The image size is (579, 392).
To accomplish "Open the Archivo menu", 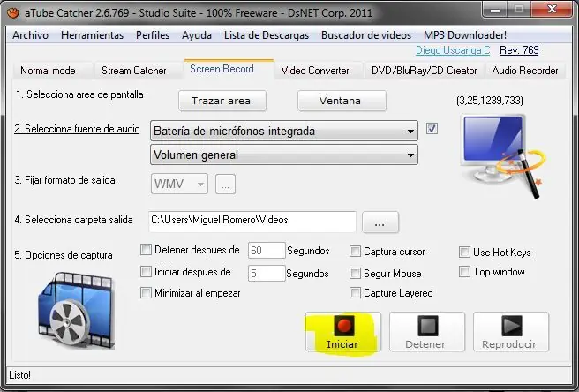I will 30,35.
